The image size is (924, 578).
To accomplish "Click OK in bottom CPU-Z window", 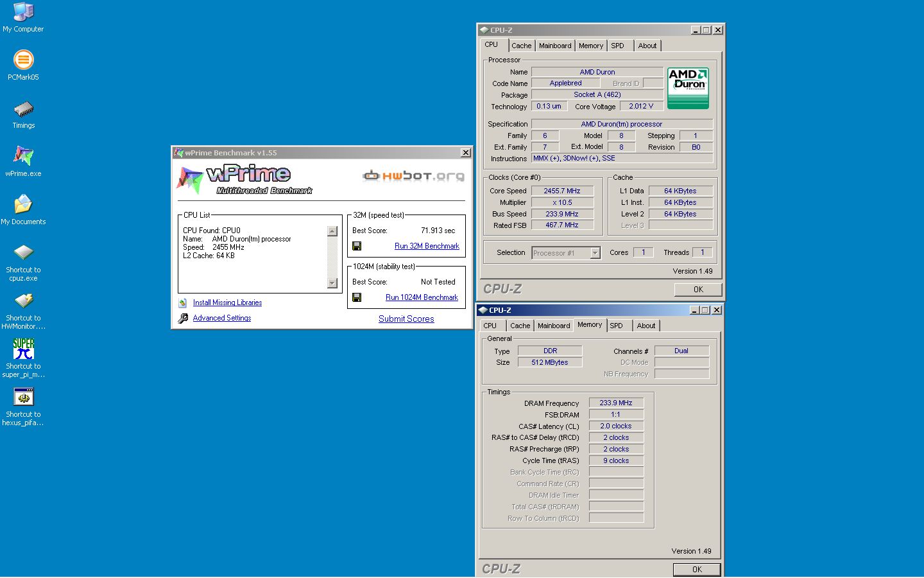I will pos(697,570).
